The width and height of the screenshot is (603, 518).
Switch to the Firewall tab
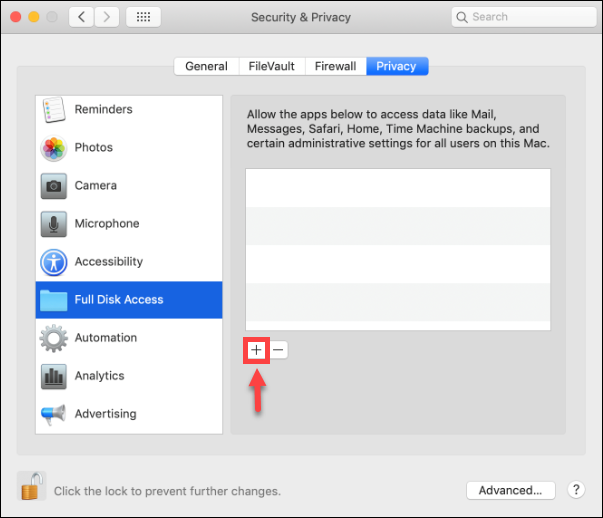[x=335, y=66]
